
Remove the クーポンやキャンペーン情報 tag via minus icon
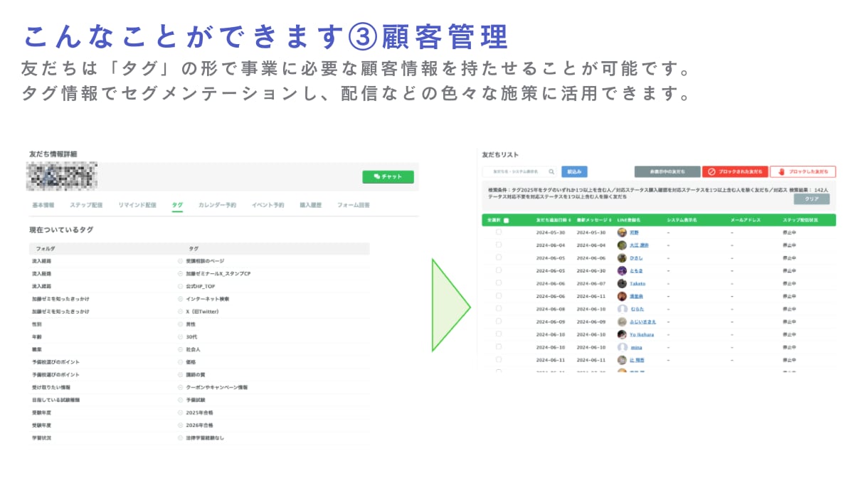click(x=180, y=388)
